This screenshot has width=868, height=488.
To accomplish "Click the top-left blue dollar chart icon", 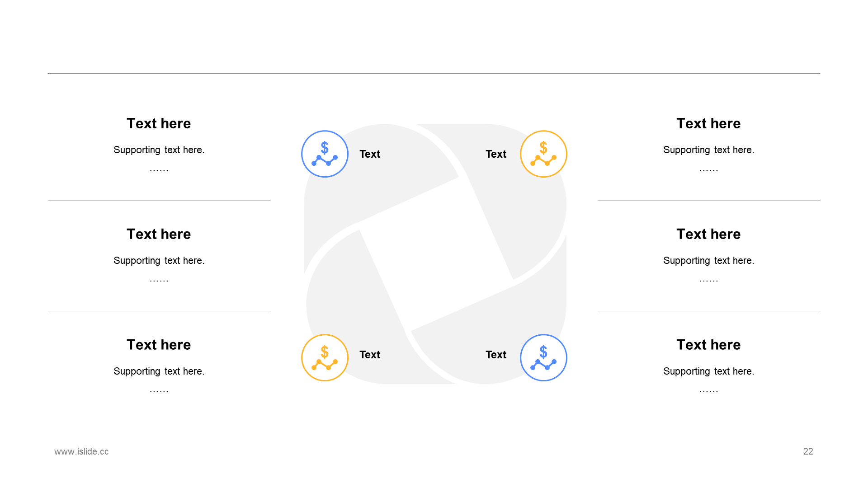I will (x=325, y=154).
